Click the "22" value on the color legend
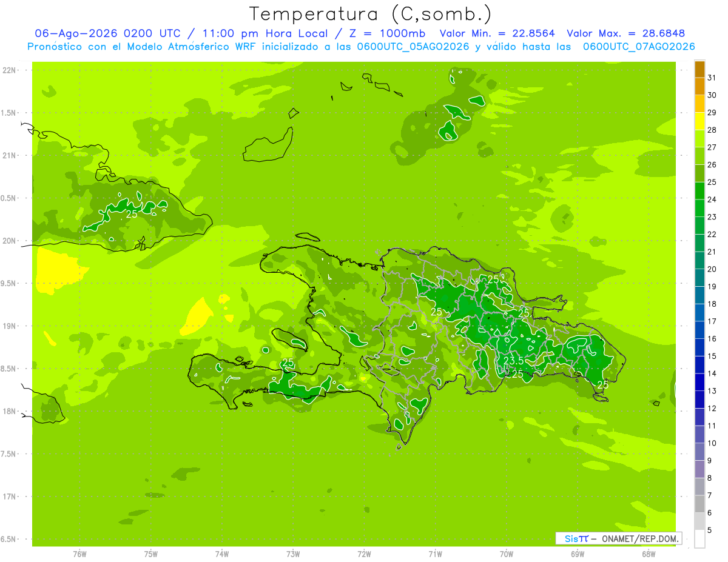Viewport: 728px width, 562px height. (712, 235)
